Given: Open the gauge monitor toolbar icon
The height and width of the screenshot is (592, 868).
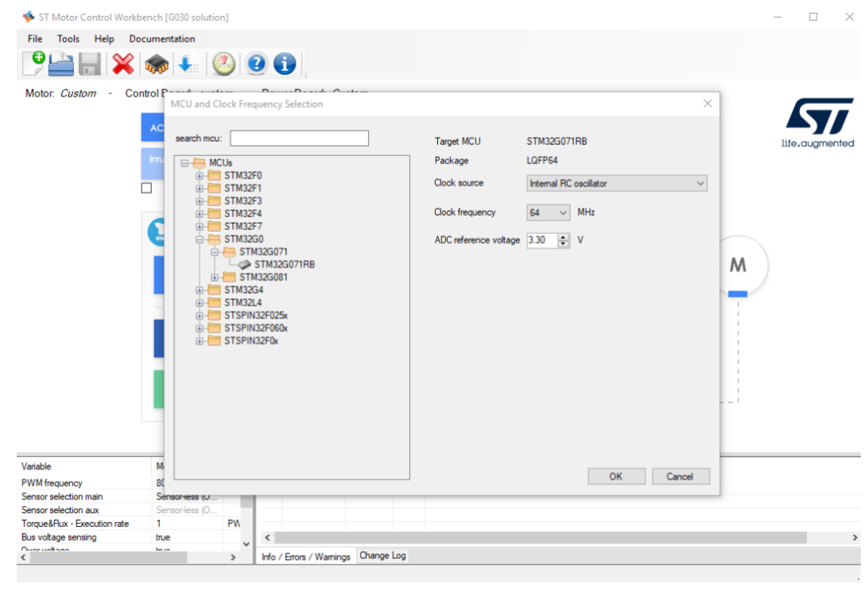Looking at the screenshot, I should (223, 64).
